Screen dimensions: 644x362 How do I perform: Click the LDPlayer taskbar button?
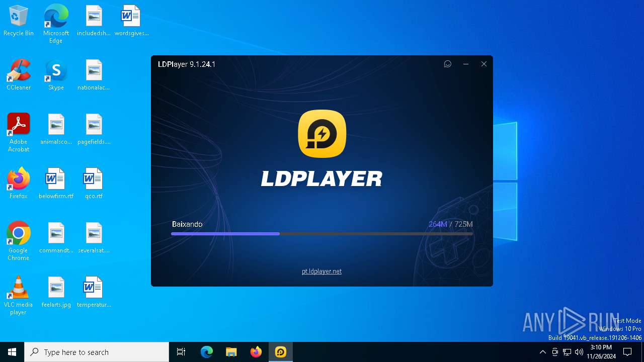point(281,352)
